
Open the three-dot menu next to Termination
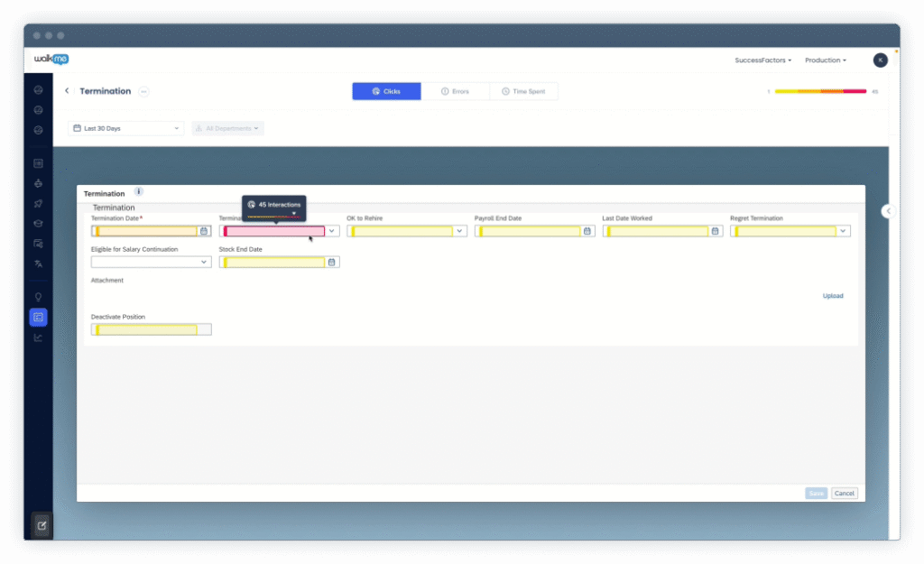pyautogui.click(x=143, y=91)
